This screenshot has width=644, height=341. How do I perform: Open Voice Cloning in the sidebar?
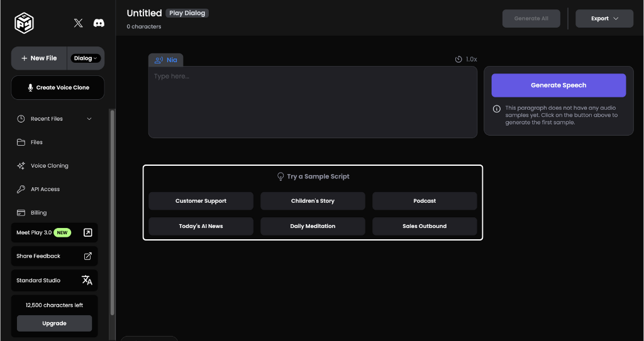(x=49, y=166)
